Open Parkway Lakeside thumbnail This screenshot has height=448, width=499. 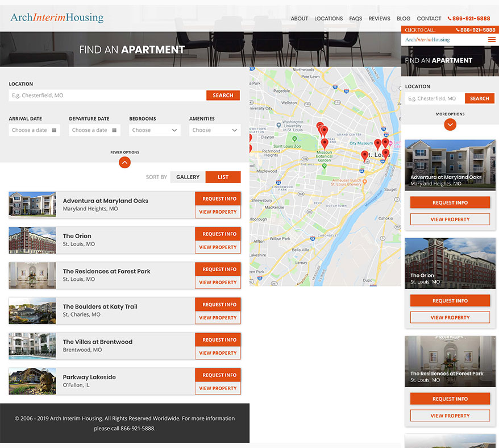pos(32,381)
